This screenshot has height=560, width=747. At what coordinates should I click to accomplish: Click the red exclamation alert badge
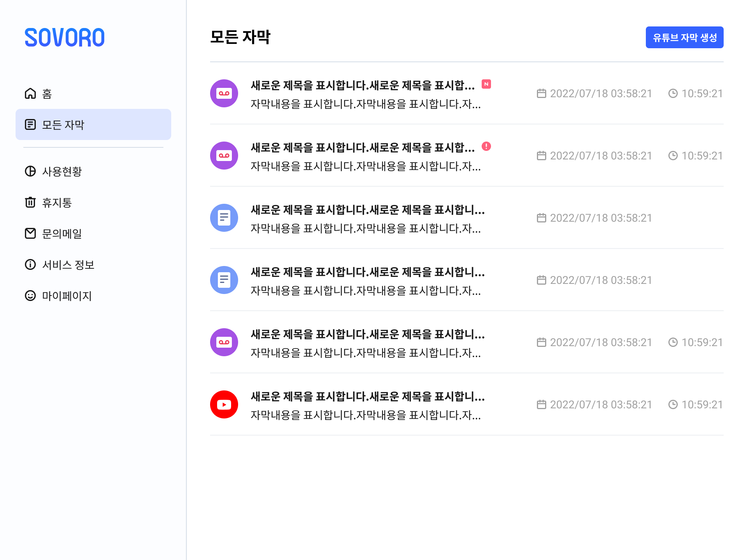click(x=486, y=146)
